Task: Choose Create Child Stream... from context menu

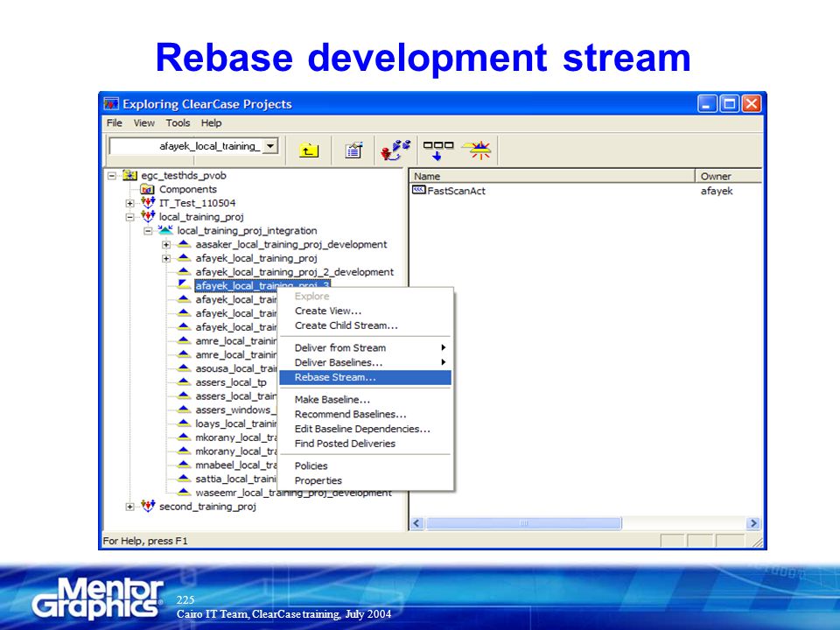Action: [x=366, y=325]
